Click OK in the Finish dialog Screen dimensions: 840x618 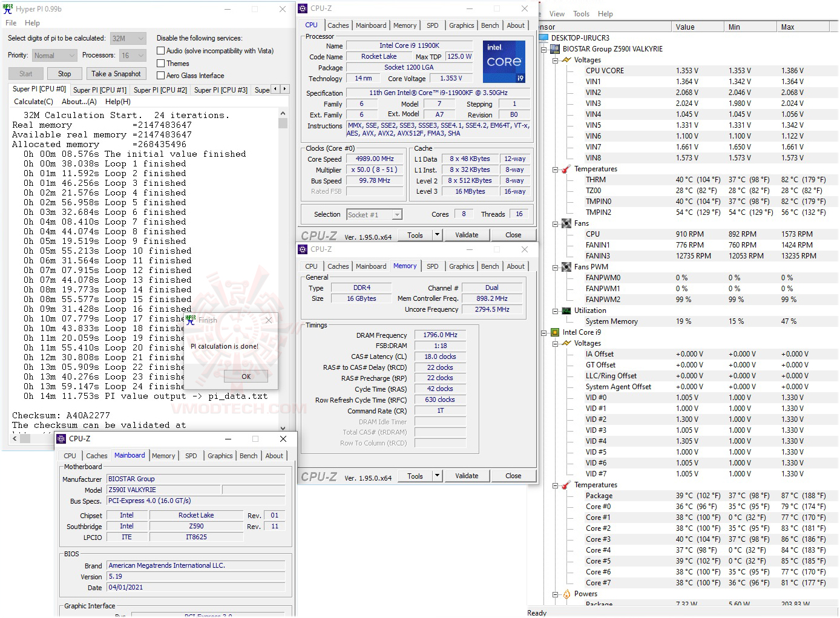246,376
